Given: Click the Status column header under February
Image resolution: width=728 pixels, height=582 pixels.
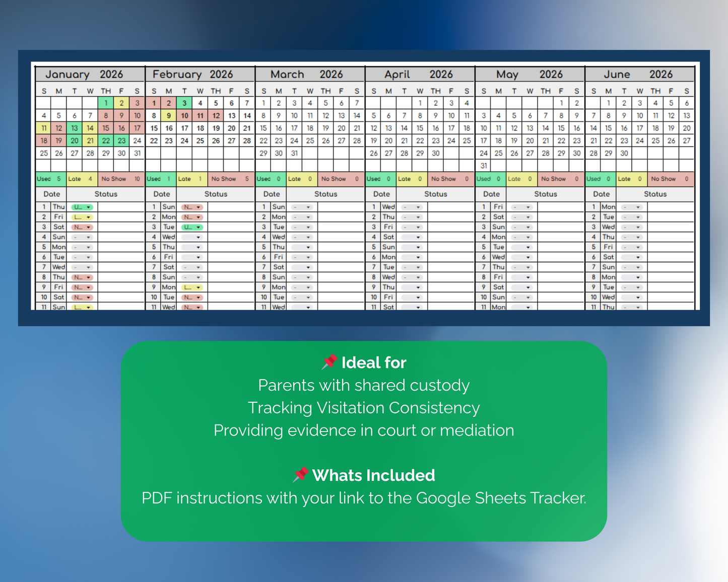Looking at the screenshot, I should click(216, 194).
